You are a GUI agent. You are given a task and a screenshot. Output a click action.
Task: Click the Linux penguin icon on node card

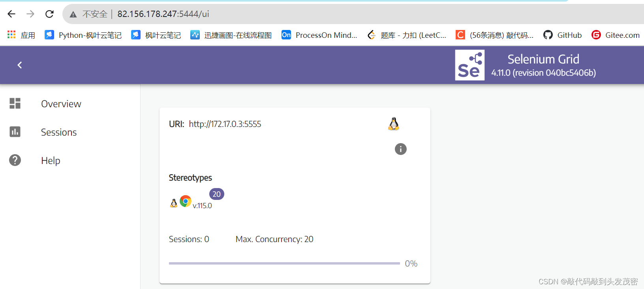(x=394, y=124)
